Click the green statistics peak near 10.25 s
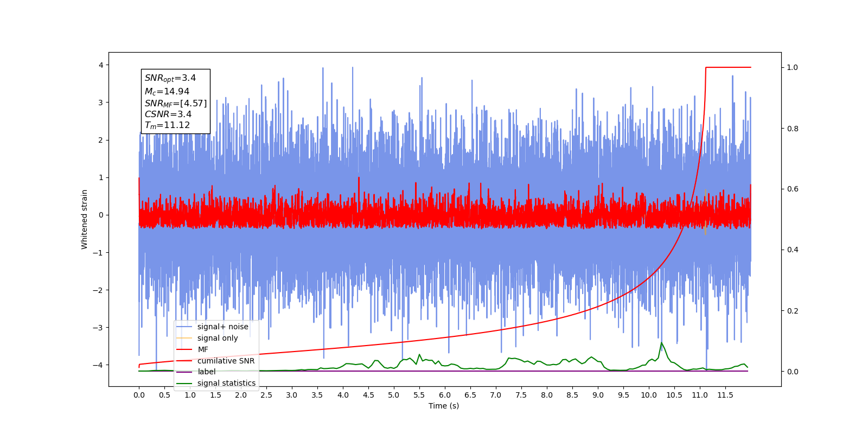The image size is (868, 434). [661, 343]
